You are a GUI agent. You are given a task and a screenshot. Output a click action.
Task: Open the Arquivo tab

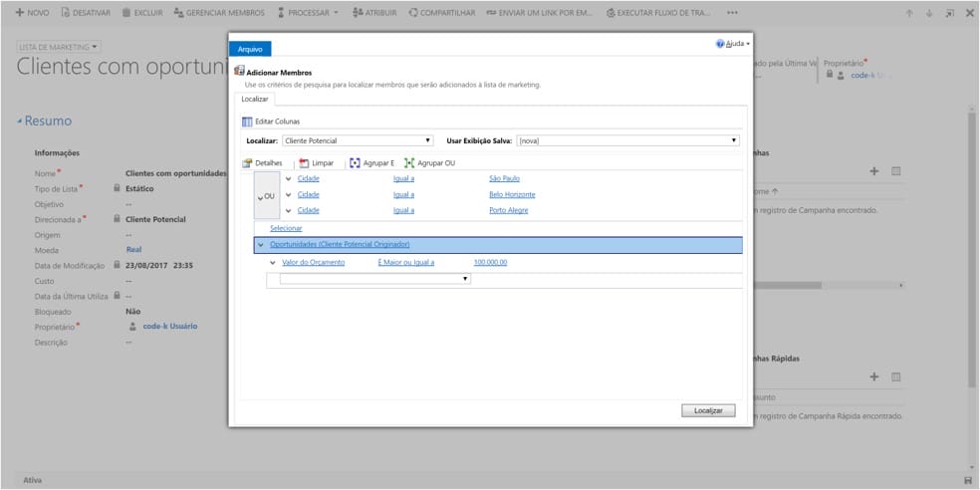point(250,48)
